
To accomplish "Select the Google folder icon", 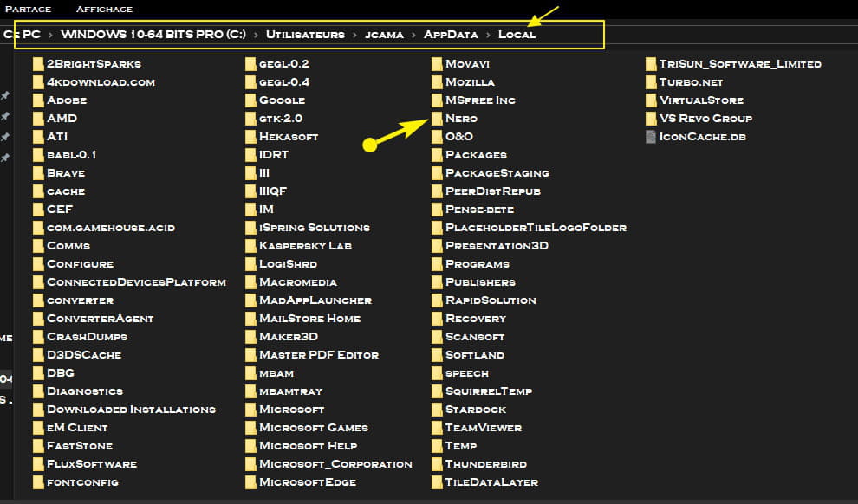I will [250, 100].
